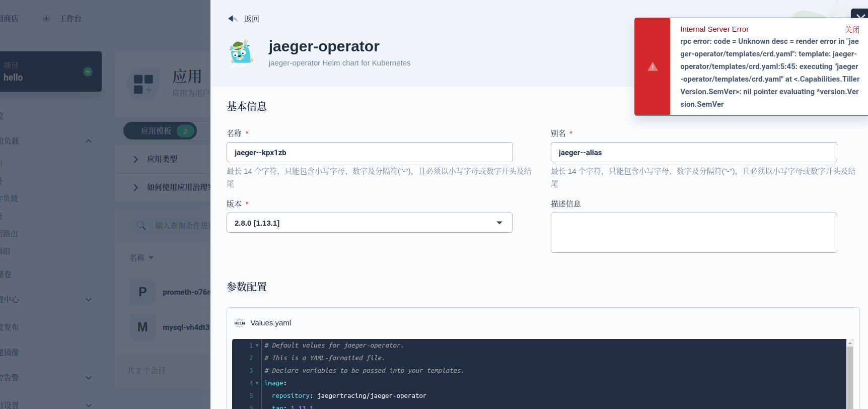Click the back arrow icon next to 返回
This screenshot has width=868, height=409.
click(x=233, y=19)
